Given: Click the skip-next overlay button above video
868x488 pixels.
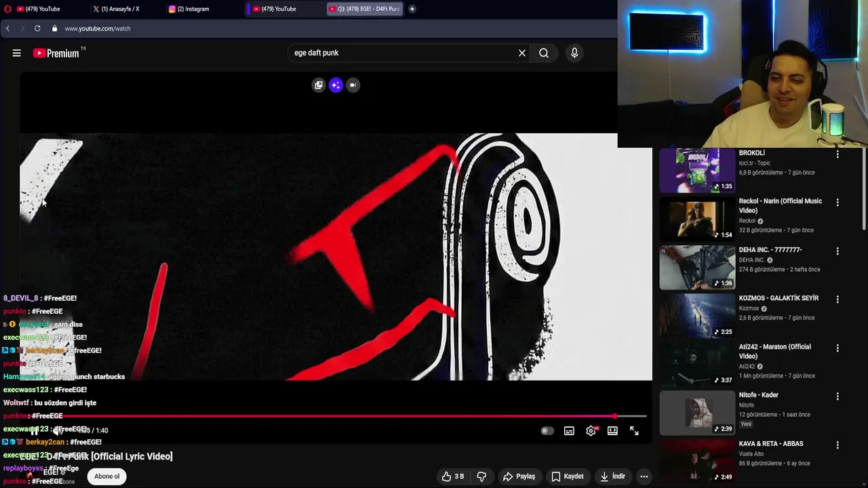Looking at the screenshot, I should coord(353,85).
